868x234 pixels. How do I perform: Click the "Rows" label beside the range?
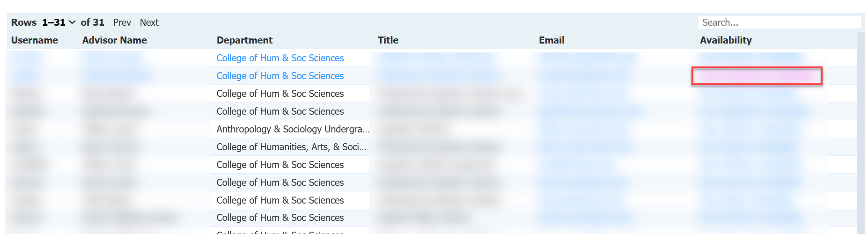[23, 22]
